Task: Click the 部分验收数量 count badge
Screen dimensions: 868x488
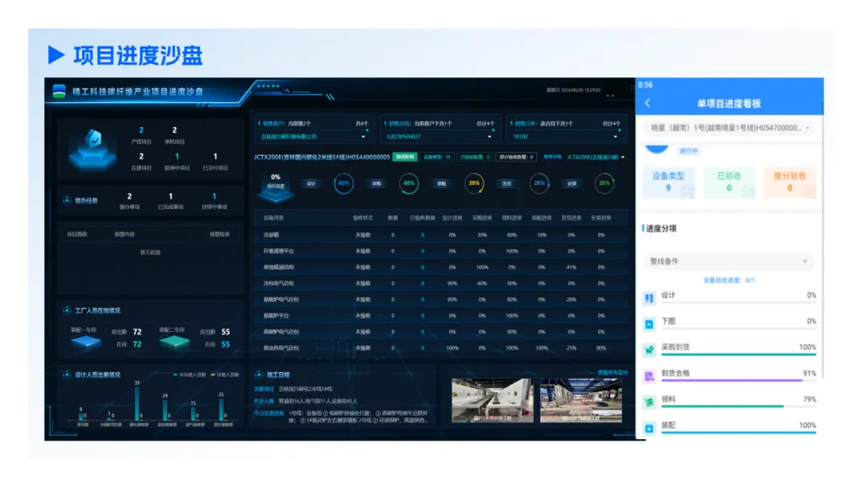Action: click(x=516, y=158)
